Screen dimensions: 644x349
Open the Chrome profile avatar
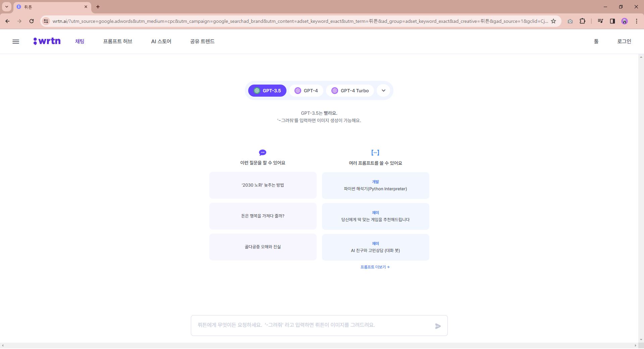point(624,21)
